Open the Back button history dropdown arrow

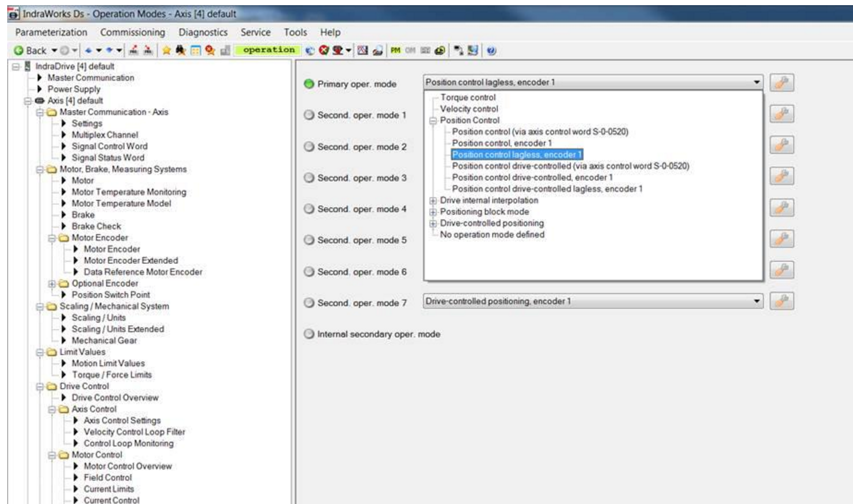coord(54,50)
